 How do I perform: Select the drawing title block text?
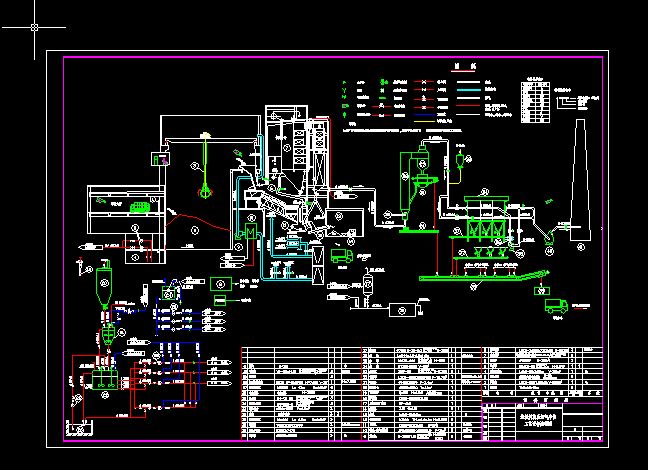pyautogui.click(x=538, y=420)
